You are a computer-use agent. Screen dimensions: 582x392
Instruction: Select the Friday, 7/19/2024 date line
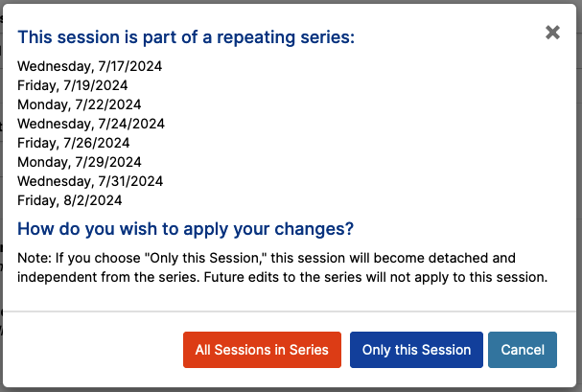(x=72, y=85)
